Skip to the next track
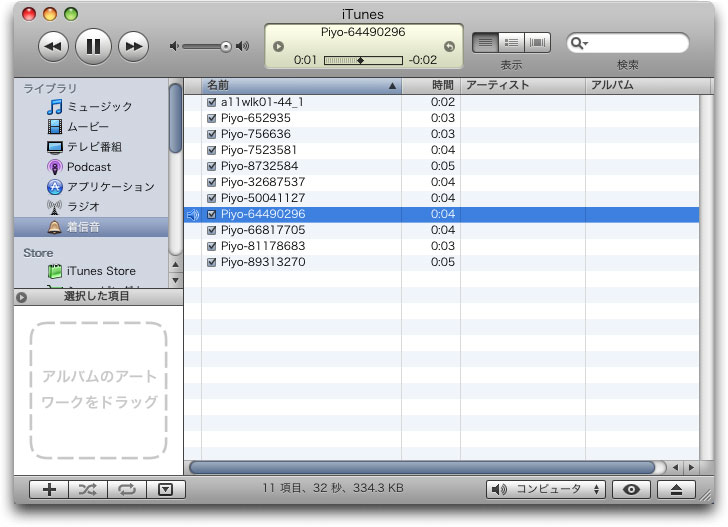The width and height of the screenshot is (728, 527). point(133,46)
